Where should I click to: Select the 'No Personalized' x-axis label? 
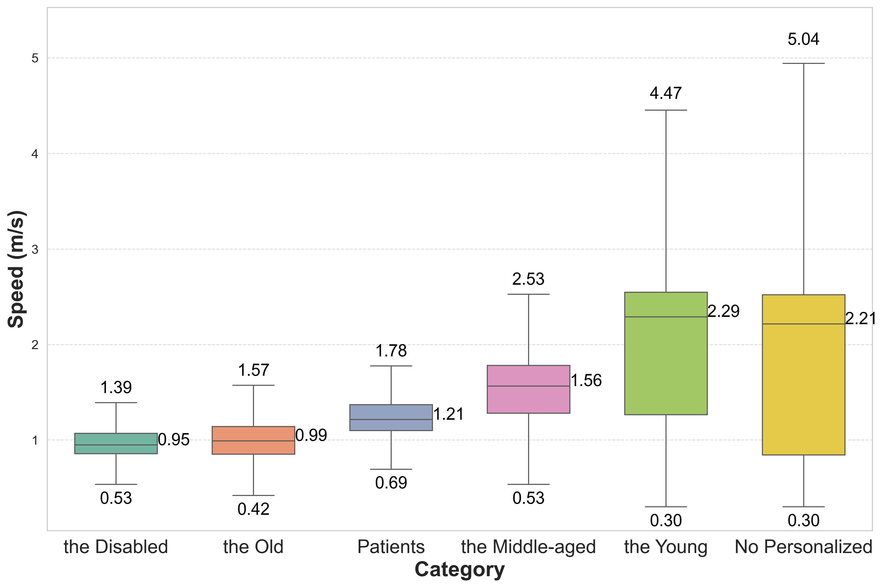pos(803,547)
